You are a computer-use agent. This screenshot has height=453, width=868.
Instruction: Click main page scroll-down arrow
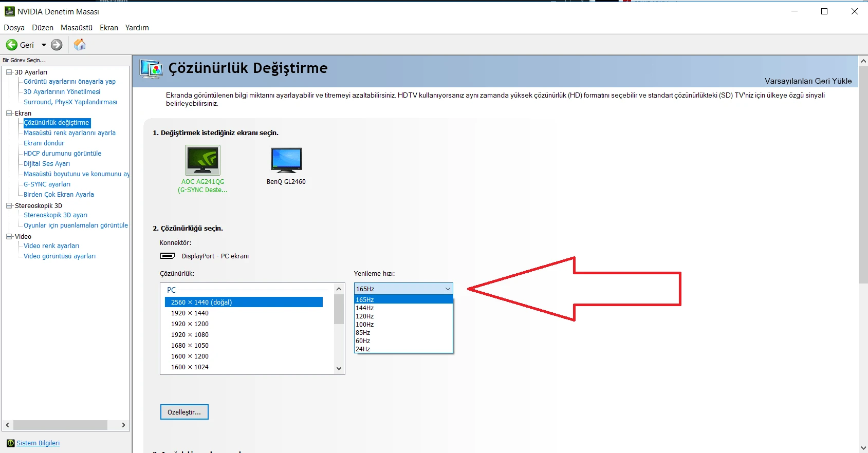pos(863,448)
